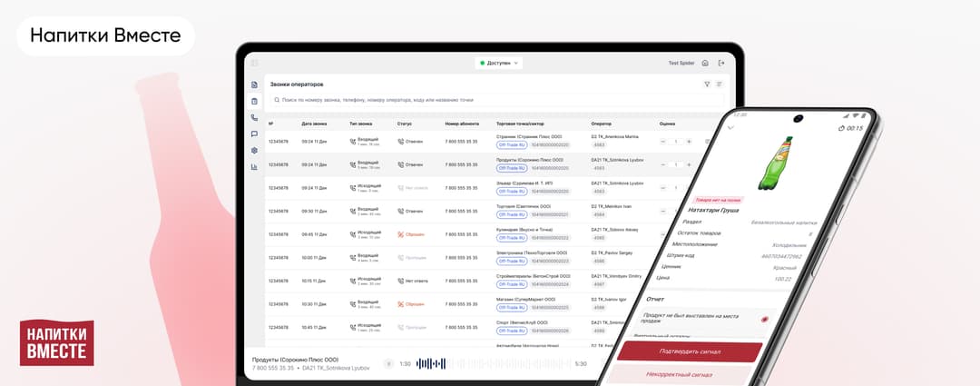This screenshot has height=386, width=980.
Task: Click the logout icon in the tablet header
Action: click(721, 64)
